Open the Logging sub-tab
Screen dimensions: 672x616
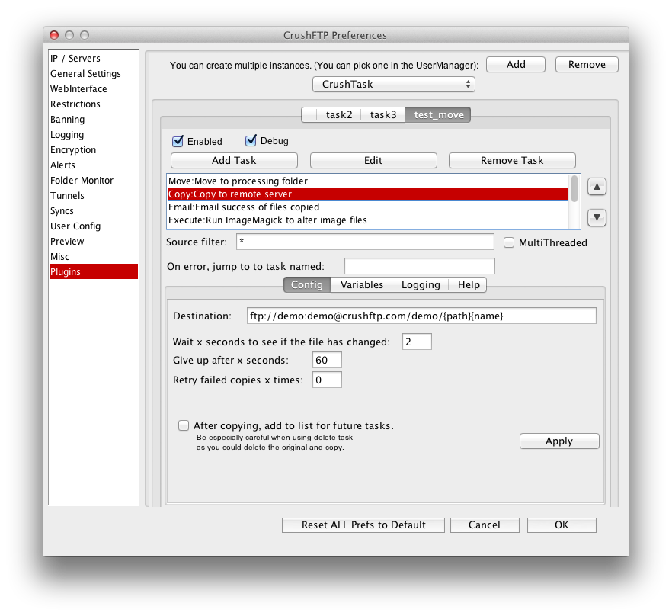[421, 285]
